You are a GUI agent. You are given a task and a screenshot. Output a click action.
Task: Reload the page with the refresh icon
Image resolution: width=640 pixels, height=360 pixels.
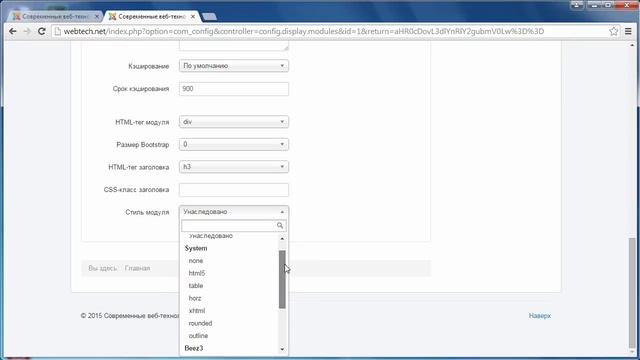click(x=42, y=31)
